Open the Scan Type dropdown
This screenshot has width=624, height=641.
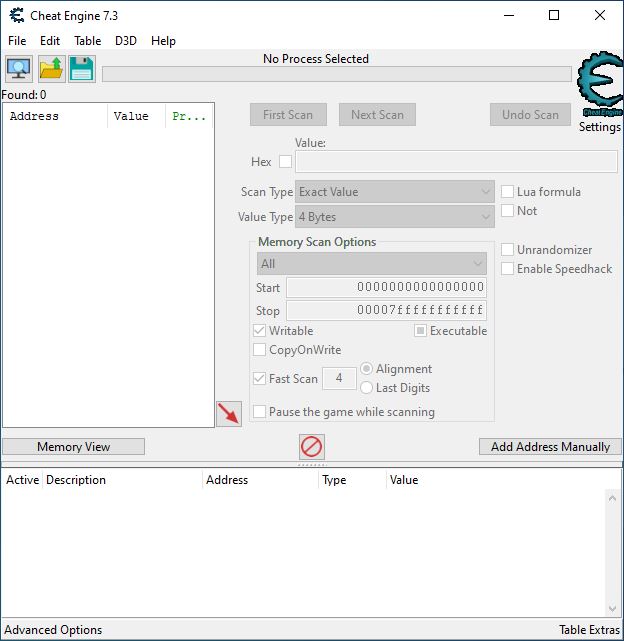tap(395, 192)
